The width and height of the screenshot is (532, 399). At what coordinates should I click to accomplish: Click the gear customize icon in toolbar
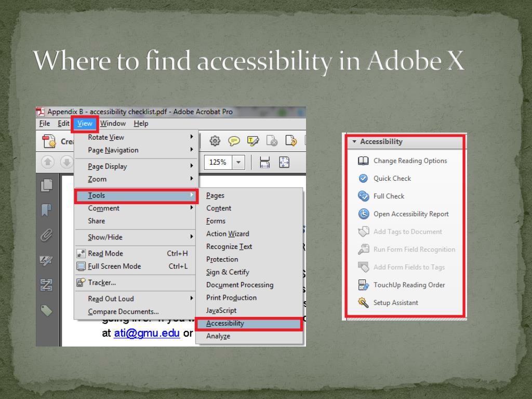[215, 140]
